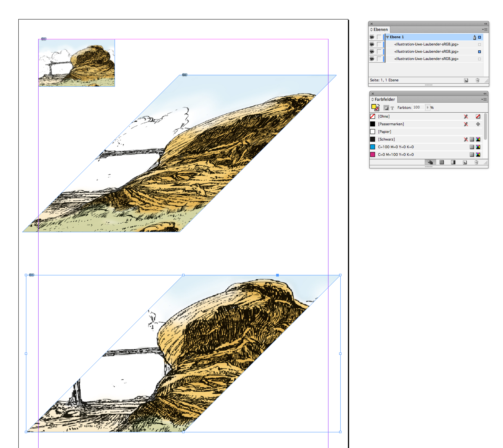
Task: Click the registration target icon on [Passermarken]
Action: pos(478,124)
